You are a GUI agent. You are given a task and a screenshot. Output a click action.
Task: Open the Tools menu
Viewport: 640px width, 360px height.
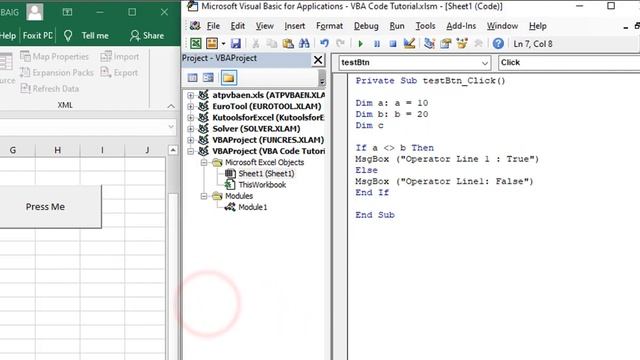[425, 26]
